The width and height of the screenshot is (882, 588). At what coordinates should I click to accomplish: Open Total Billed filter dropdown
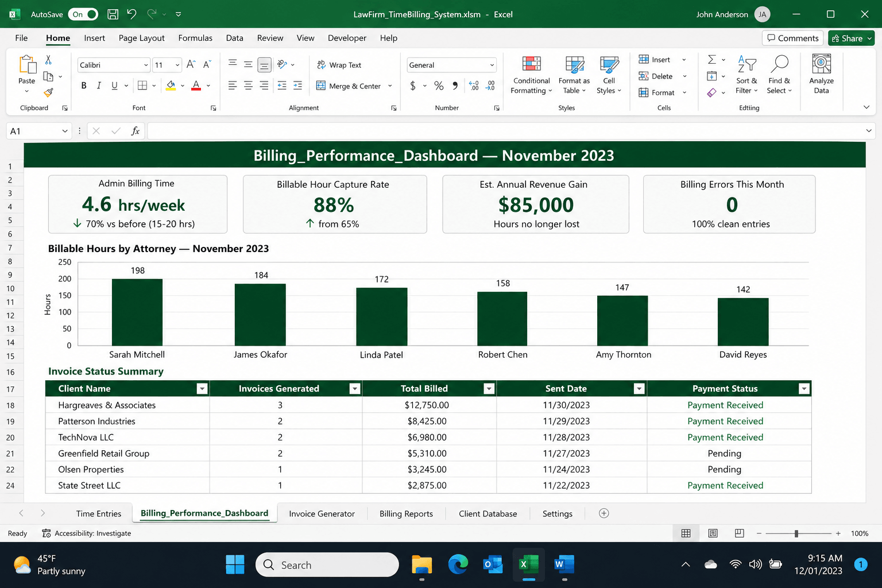489,389
